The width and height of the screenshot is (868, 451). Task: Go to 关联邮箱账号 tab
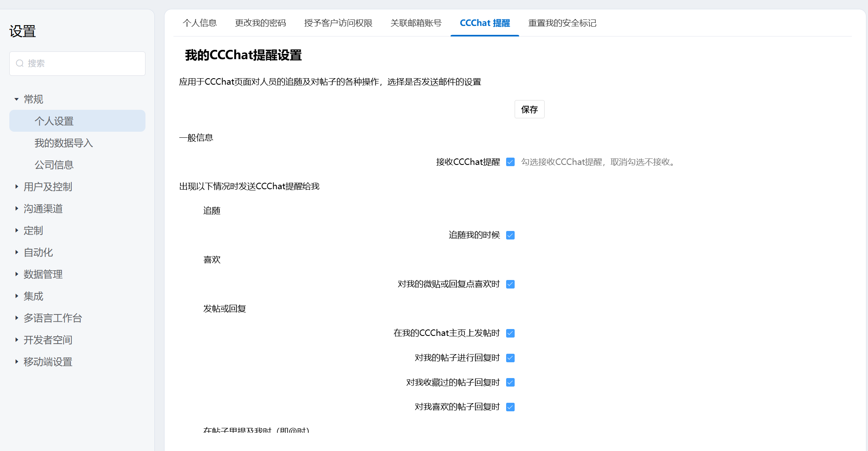[416, 23]
